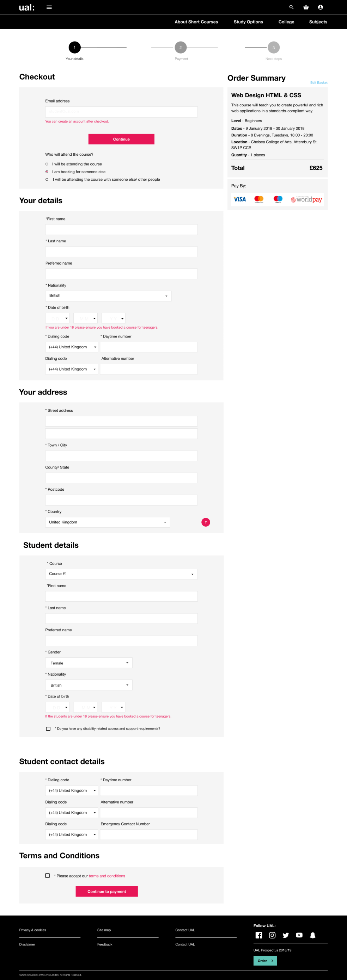Open the Study Options menu
Viewport: 347px width, 980px height.
pos(248,22)
